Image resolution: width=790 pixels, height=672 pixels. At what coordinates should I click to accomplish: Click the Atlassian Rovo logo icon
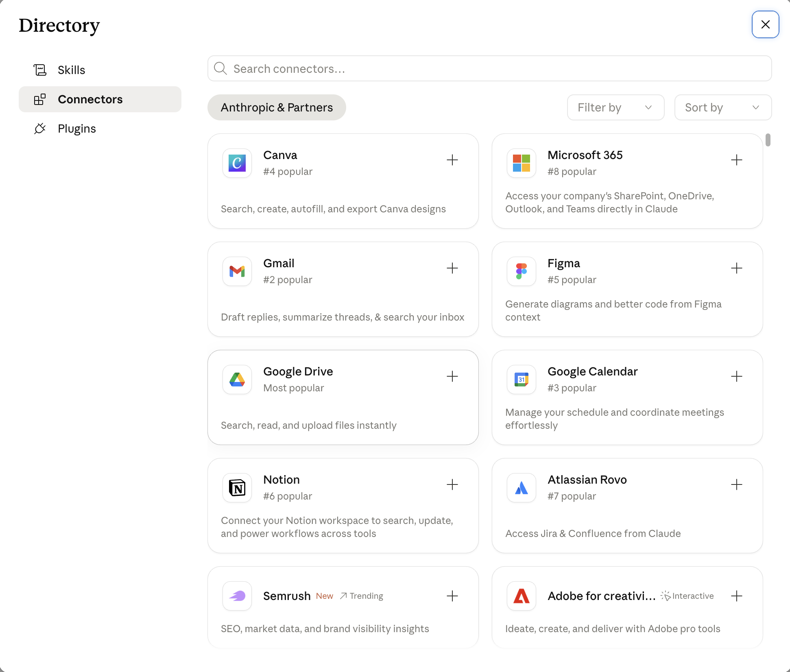pos(522,488)
